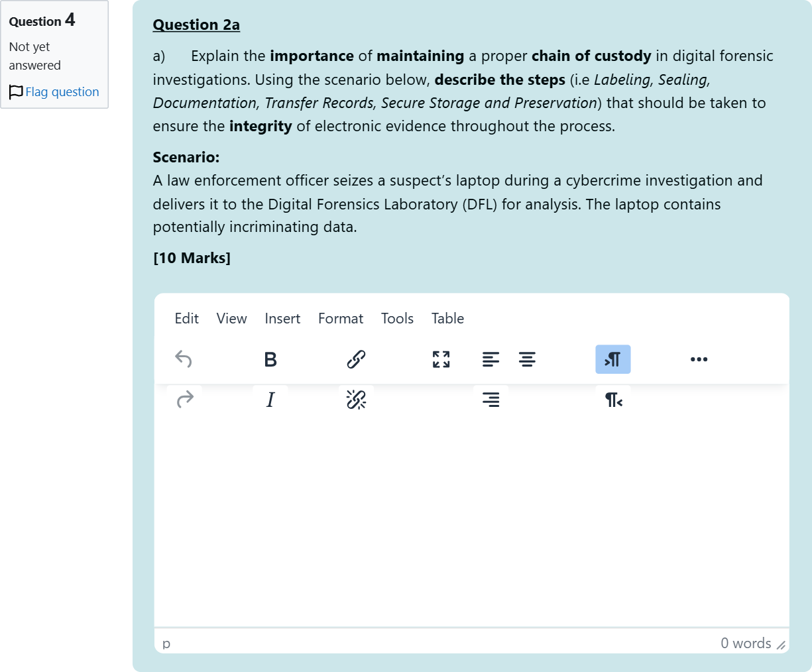Viewport: 812px width, 672px height.
Task: Center align text
Action: 528,359
